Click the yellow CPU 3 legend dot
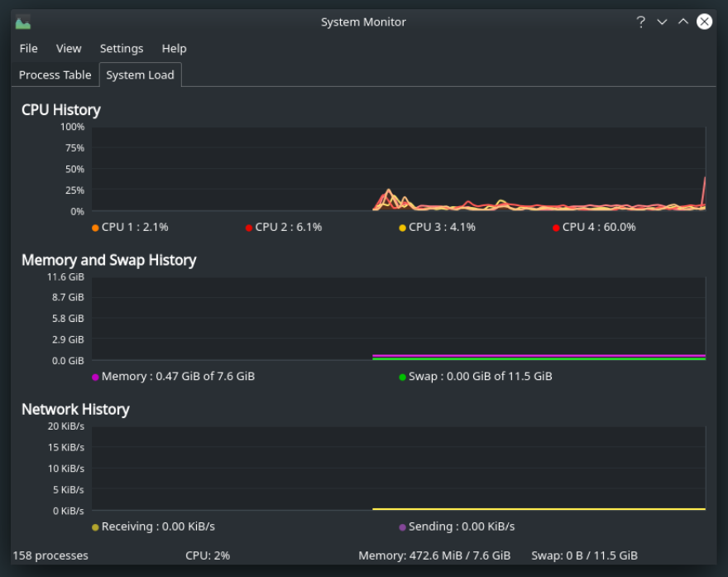 pos(403,228)
